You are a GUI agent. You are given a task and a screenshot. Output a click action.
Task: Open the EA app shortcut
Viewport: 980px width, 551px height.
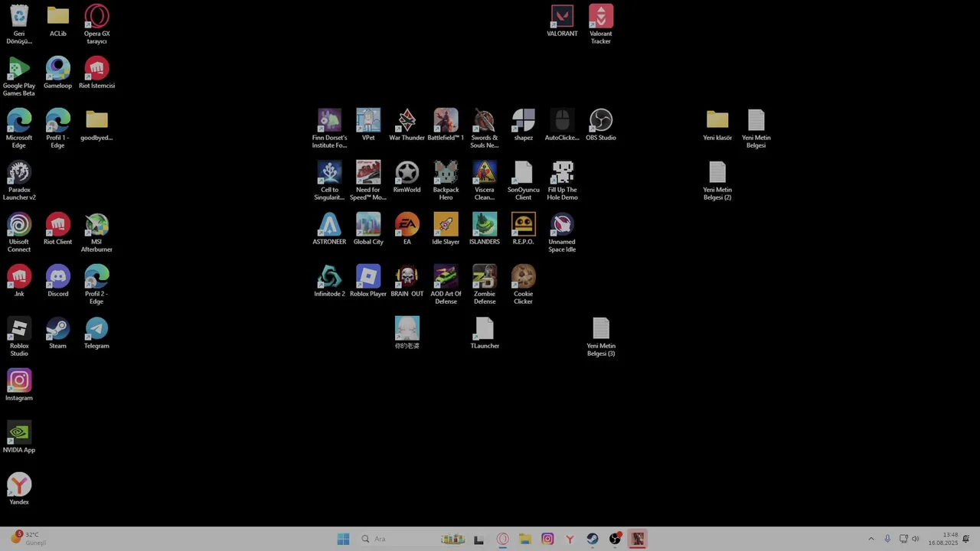pyautogui.click(x=407, y=225)
